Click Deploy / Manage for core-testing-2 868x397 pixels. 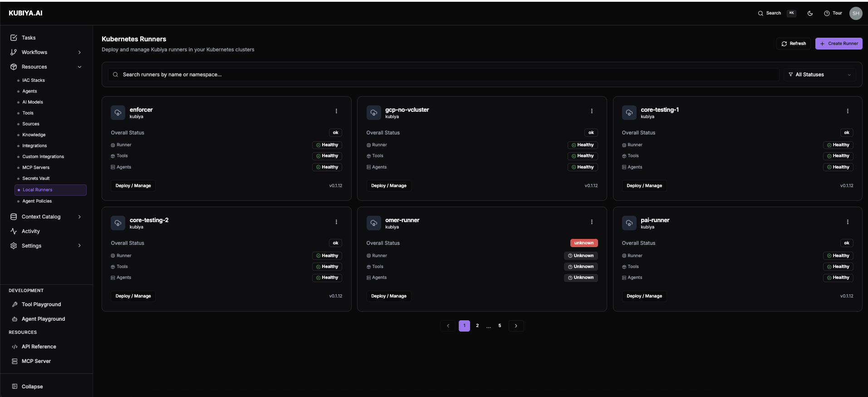tap(133, 296)
